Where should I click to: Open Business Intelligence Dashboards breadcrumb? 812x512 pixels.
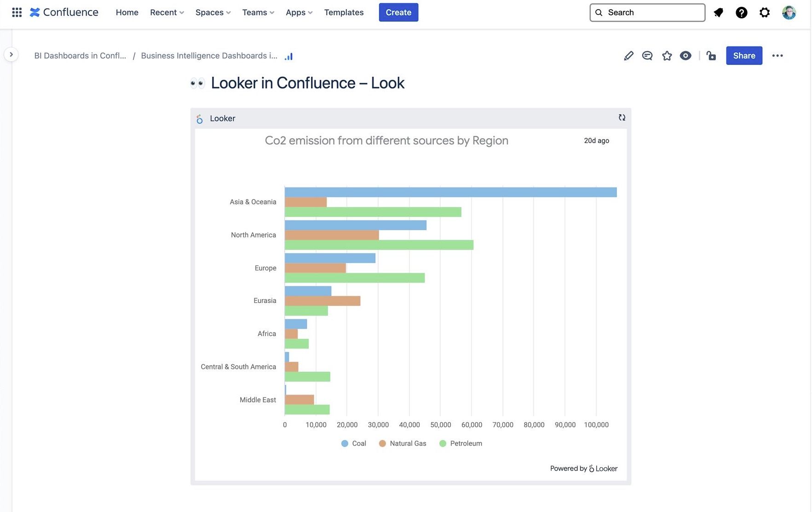click(x=209, y=56)
